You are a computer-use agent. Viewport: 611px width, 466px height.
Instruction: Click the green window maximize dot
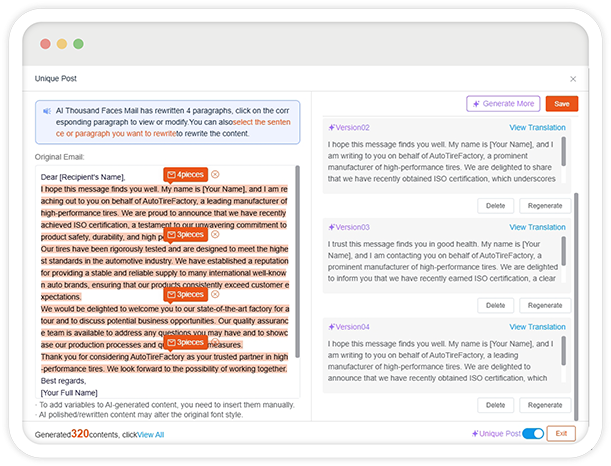[78, 44]
